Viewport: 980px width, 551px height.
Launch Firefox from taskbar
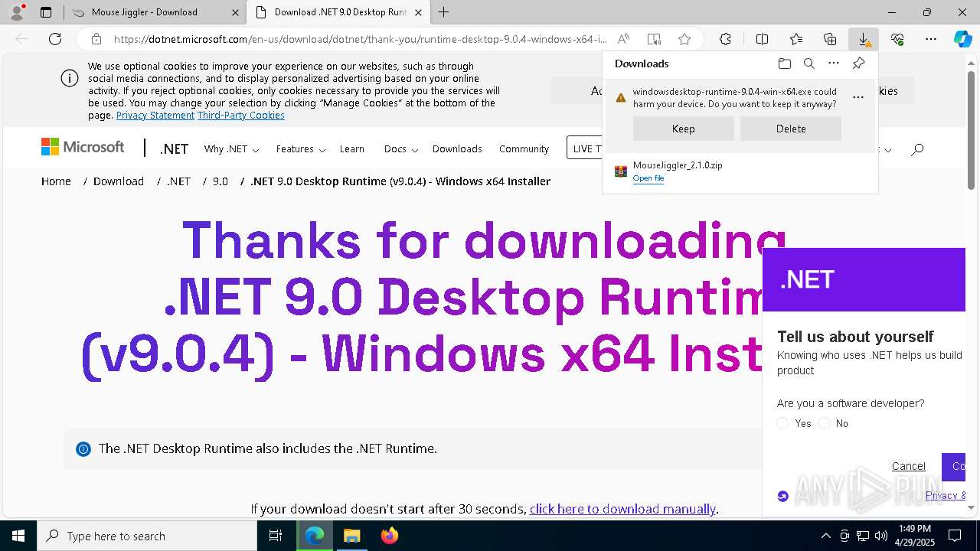tap(390, 536)
